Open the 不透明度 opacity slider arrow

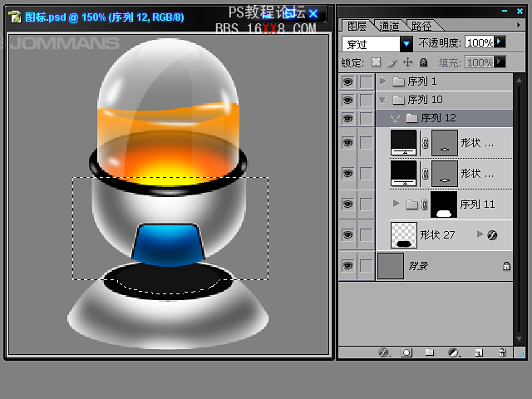pyautogui.click(x=500, y=42)
